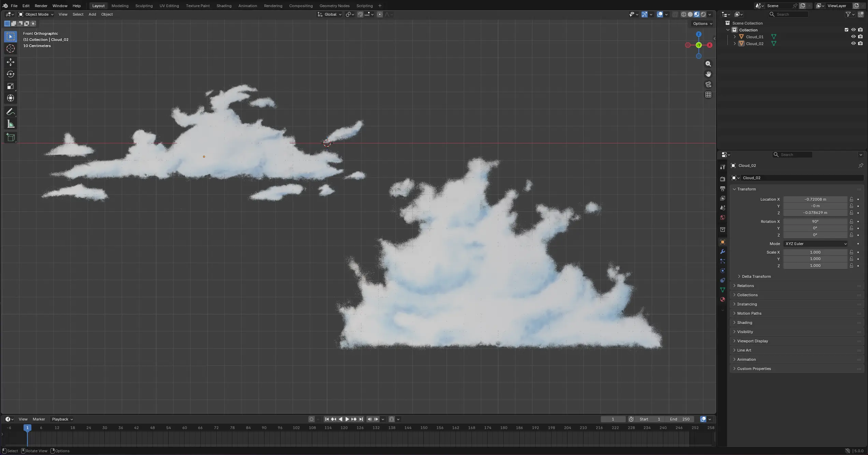This screenshot has height=455, width=868.
Task: Open the Object Mode dropdown
Action: 36,14
